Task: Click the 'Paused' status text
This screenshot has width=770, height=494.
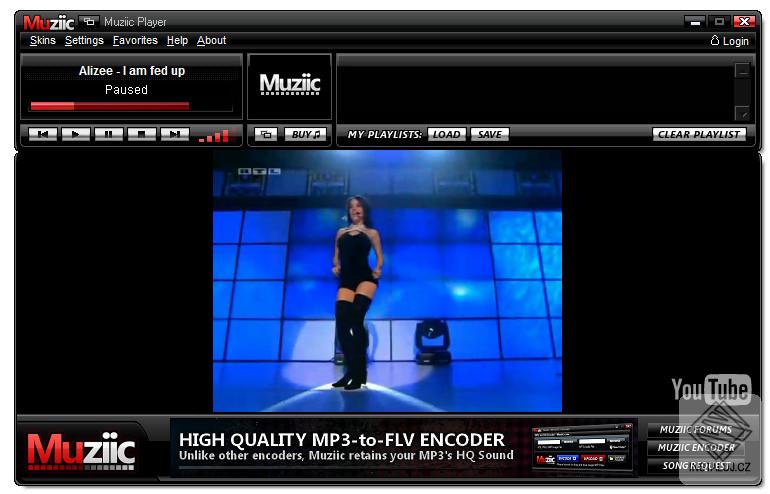Action: pos(126,90)
